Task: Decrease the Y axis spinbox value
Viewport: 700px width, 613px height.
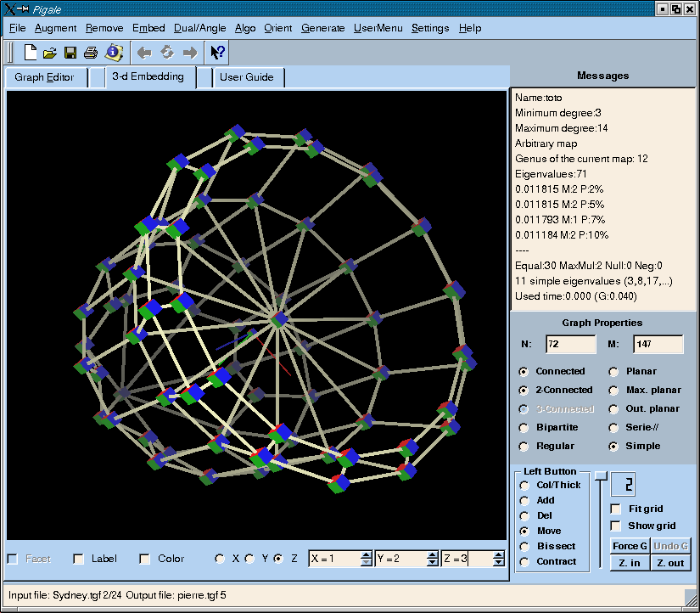Action: (432, 563)
